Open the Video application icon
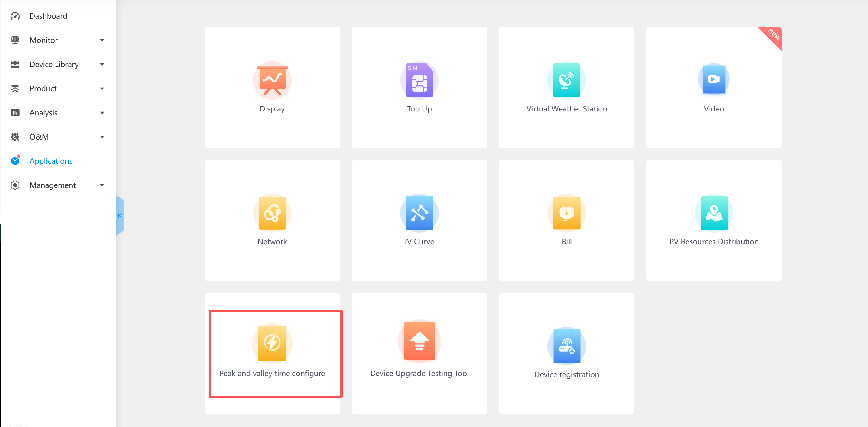The height and width of the screenshot is (427, 868). (x=713, y=79)
